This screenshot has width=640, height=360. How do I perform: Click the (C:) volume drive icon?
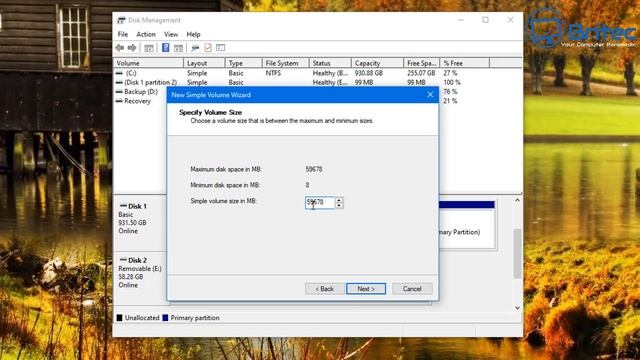pyautogui.click(x=119, y=73)
